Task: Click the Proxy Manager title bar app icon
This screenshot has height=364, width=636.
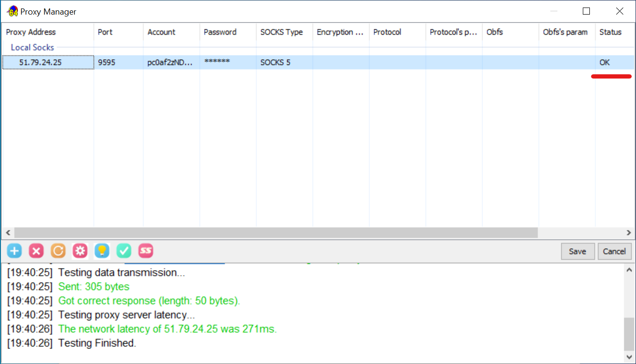Action: tap(12, 11)
